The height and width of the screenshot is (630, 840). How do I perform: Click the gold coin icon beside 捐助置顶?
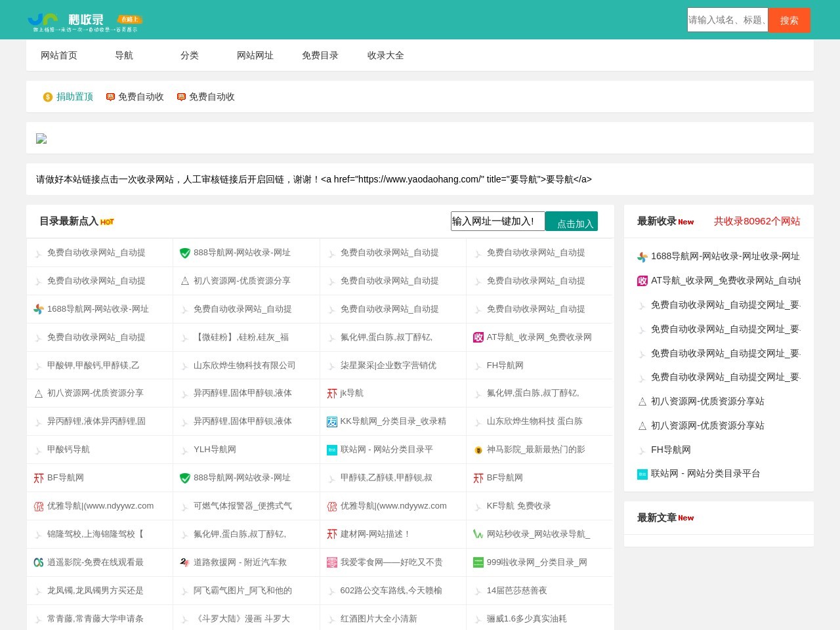click(48, 97)
